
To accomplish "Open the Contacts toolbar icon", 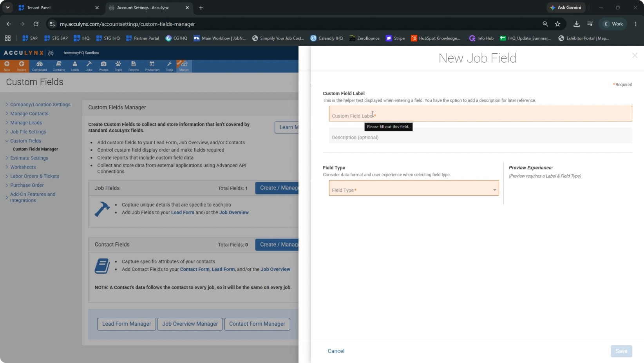I will 59,66.
